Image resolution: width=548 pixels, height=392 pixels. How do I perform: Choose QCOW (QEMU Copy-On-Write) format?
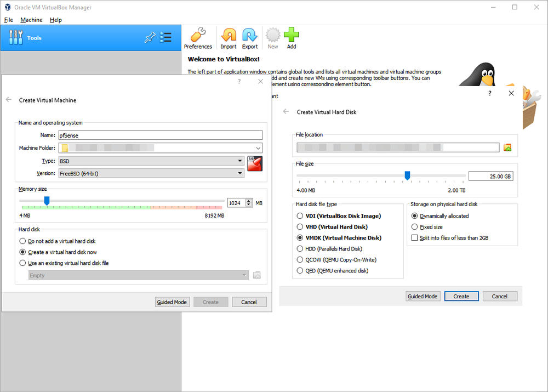(336, 259)
